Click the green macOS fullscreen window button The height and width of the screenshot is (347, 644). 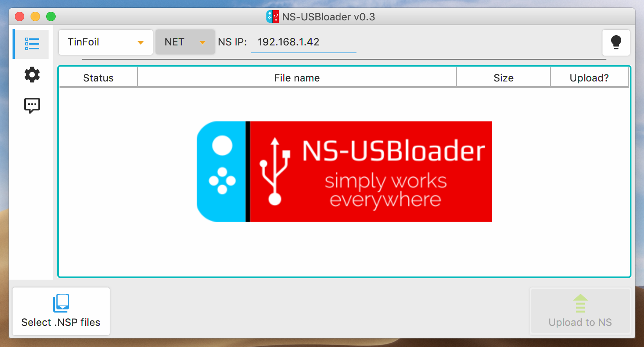point(51,16)
